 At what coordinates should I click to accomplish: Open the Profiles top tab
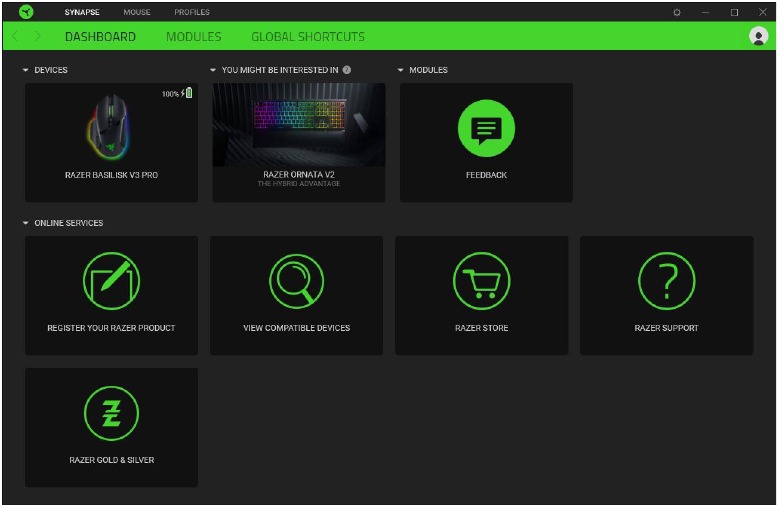point(192,12)
